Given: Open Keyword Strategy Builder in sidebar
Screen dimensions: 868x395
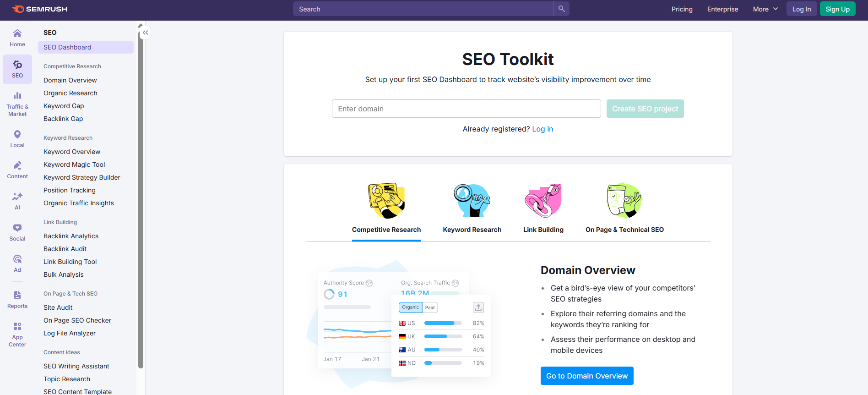Looking at the screenshot, I should tap(82, 177).
